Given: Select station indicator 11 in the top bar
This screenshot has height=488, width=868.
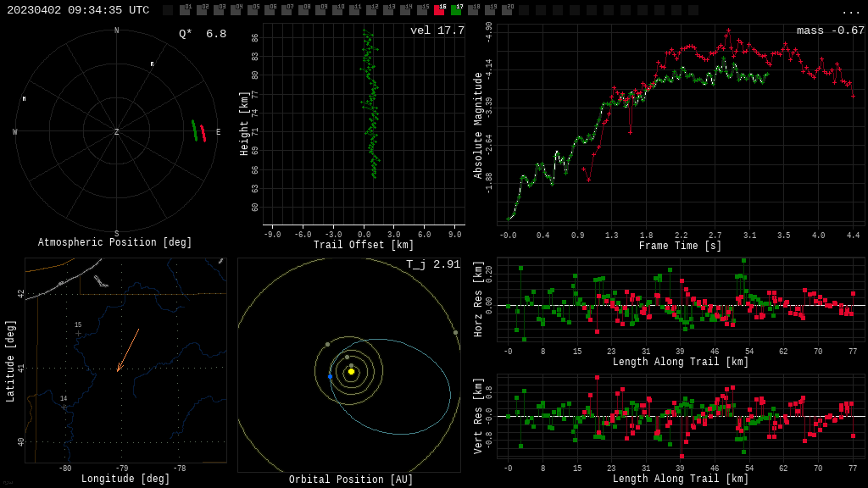Looking at the screenshot, I should tap(354, 9).
